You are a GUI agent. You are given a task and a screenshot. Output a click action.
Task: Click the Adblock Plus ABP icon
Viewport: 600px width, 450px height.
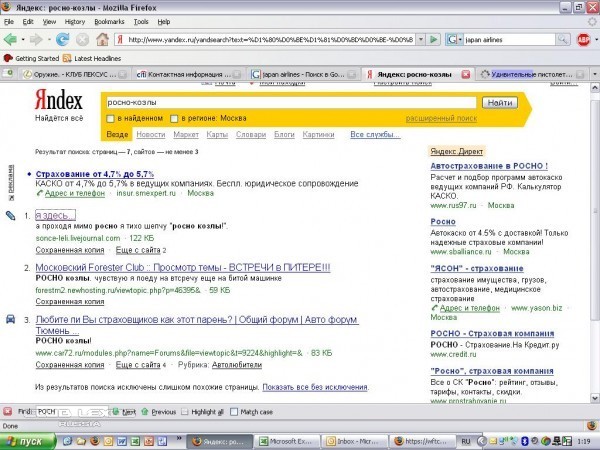[584, 40]
